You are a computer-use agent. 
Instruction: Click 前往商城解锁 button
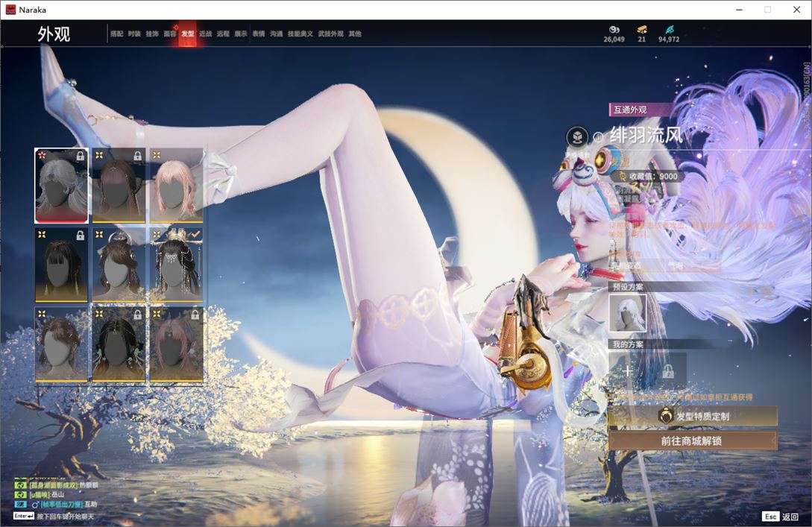pos(691,441)
